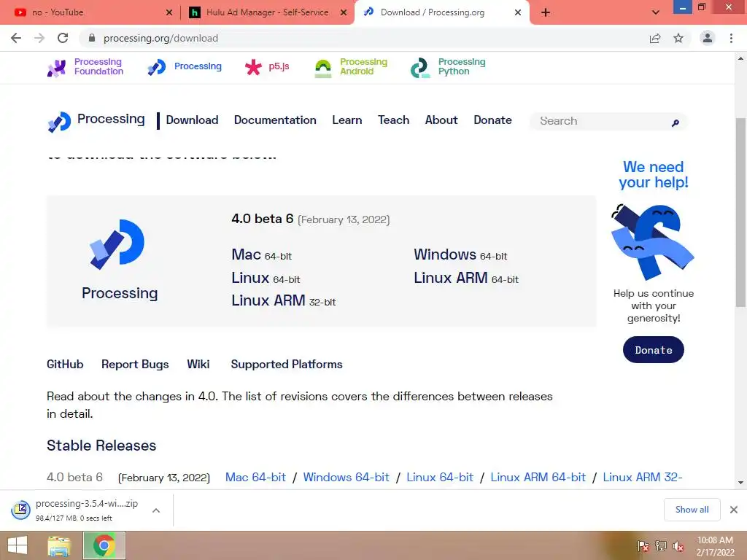Image resolution: width=747 pixels, height=560 pixels.
Task: Open the Documentation nav item
Action: (275, 120)
